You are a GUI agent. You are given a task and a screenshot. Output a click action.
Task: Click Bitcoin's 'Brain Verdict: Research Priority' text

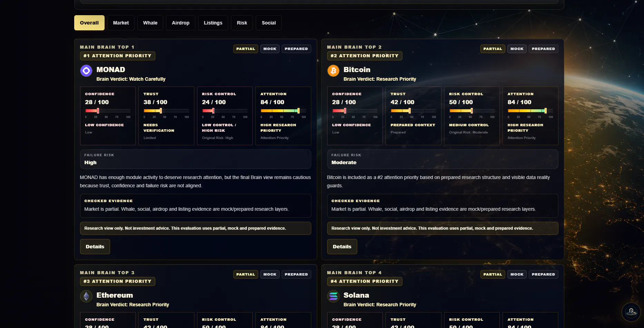coord(380,79)
